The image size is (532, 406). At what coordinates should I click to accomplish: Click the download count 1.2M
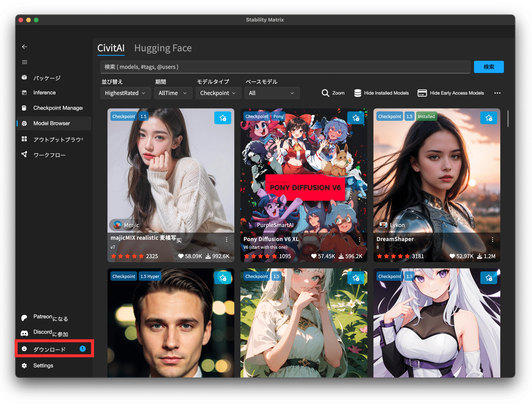pos(486,256)
